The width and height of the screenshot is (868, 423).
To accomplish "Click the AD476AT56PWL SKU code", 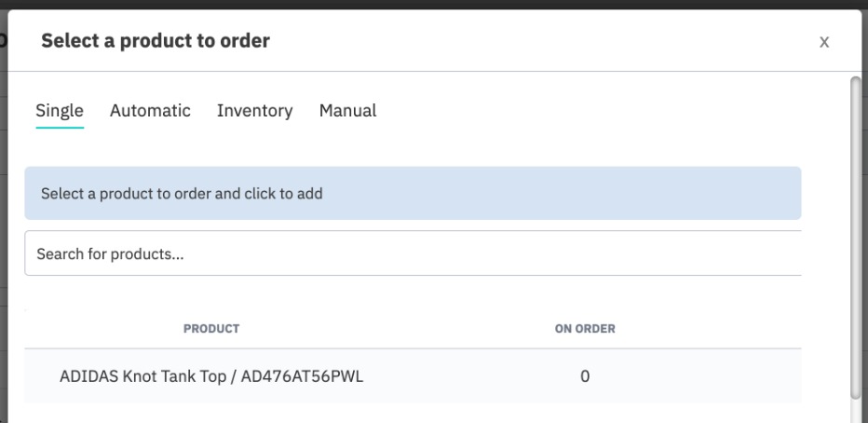I will [303, 376].
